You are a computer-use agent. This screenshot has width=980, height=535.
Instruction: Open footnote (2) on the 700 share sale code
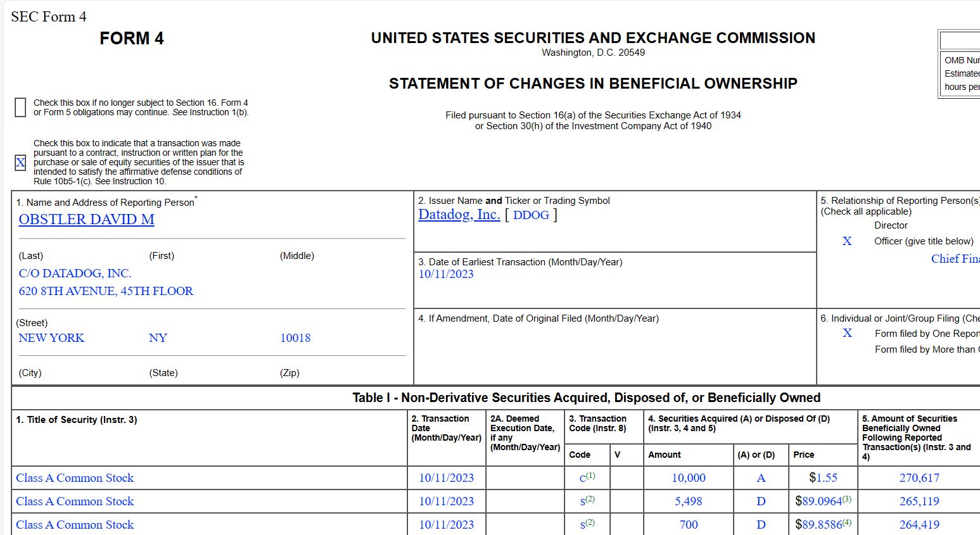coord(590,522)
